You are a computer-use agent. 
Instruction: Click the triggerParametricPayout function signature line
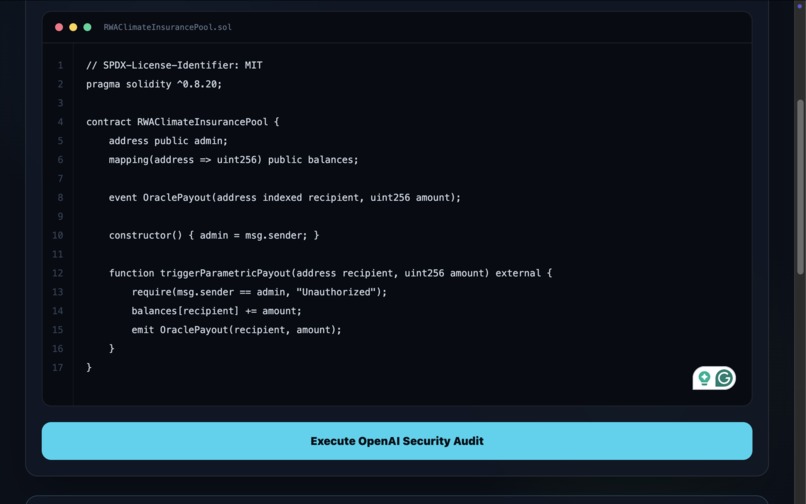(x=331, y=273)
